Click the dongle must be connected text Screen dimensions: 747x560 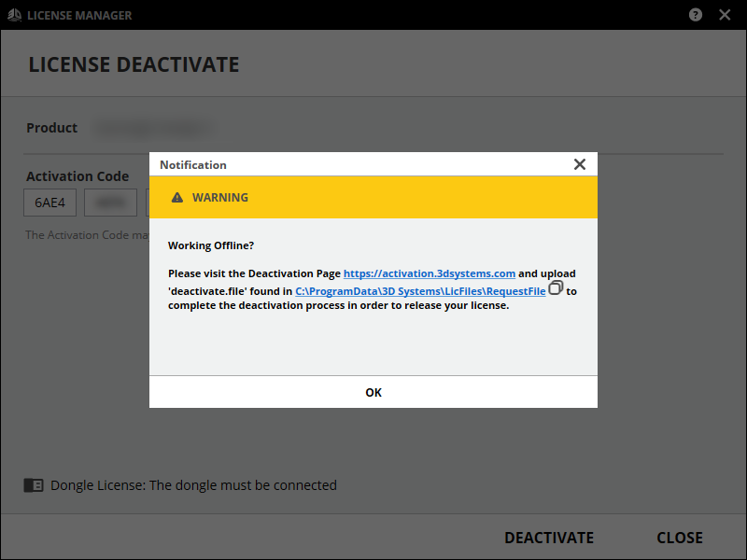tap(193, 485)
